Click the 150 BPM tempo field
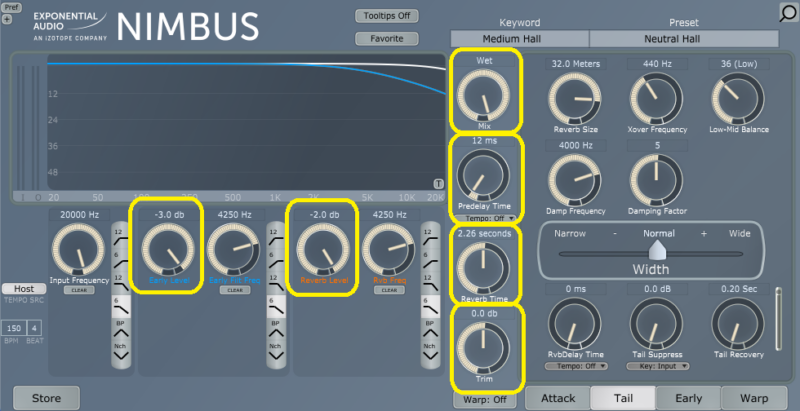This screenshot has width=800, height=411. pos(13,328)
